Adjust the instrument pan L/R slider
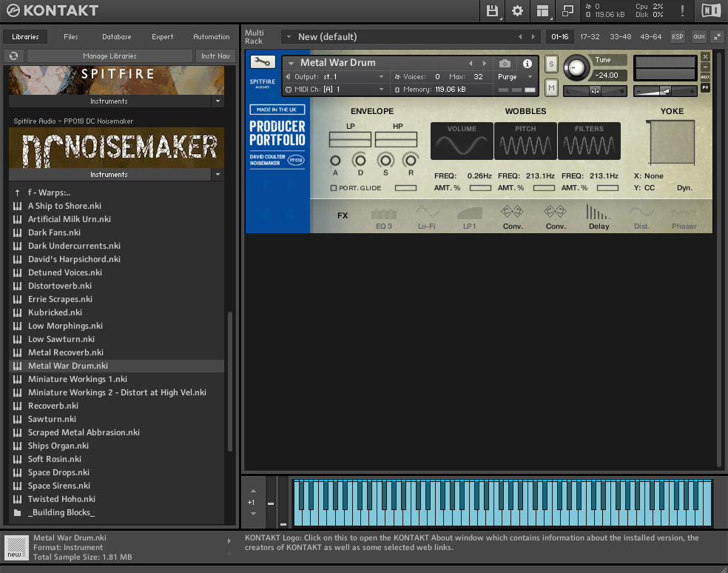This screenshot has height=573, width=728. pyautogui.click(x=596, y=91)
